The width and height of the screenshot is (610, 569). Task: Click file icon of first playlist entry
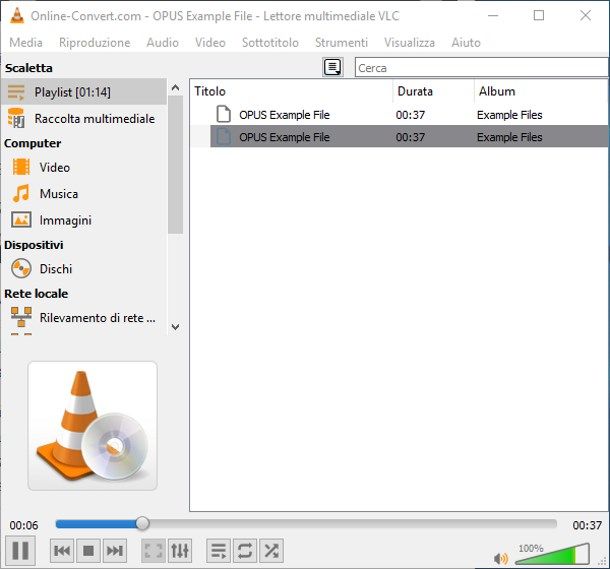click(x=223, y=114)
